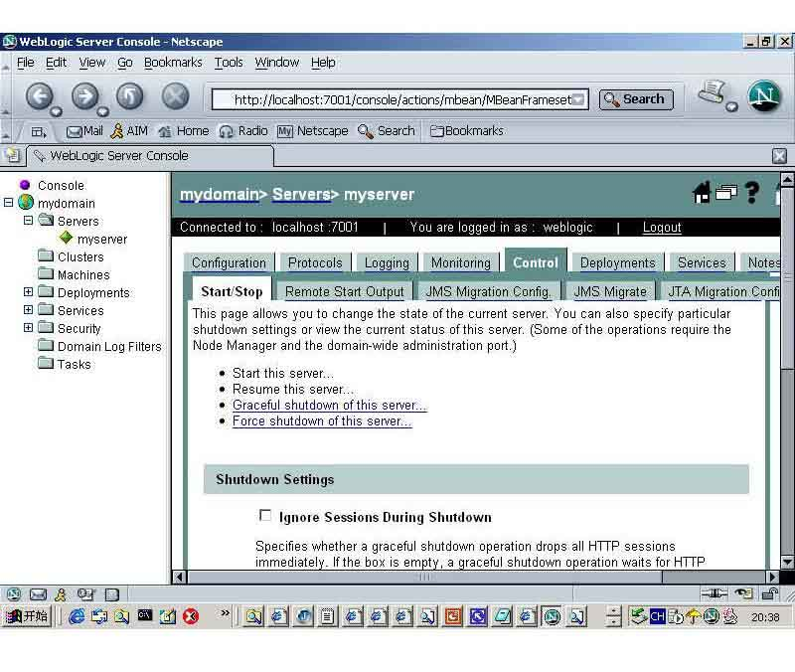Click the horizontal scrollbar thumb of content frame
This screenshot has width=795, height=672.
point(425,578)
